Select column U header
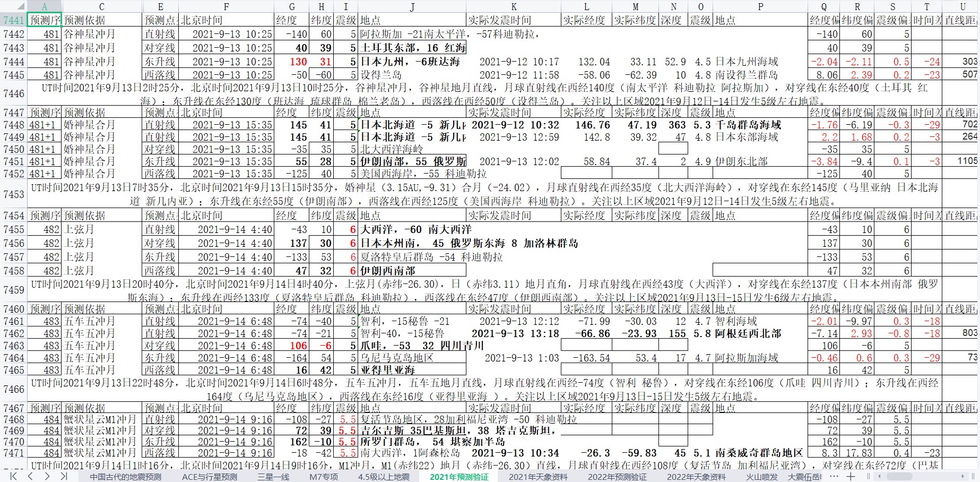 [x=961, y=6]
